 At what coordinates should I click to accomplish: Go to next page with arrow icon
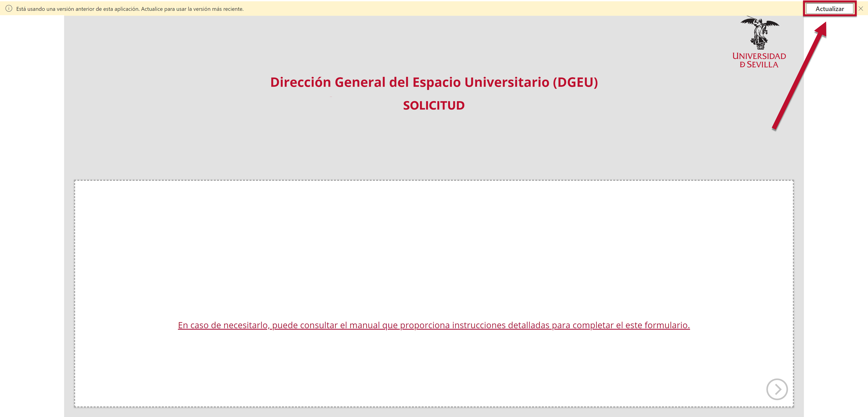coord(777,389)
